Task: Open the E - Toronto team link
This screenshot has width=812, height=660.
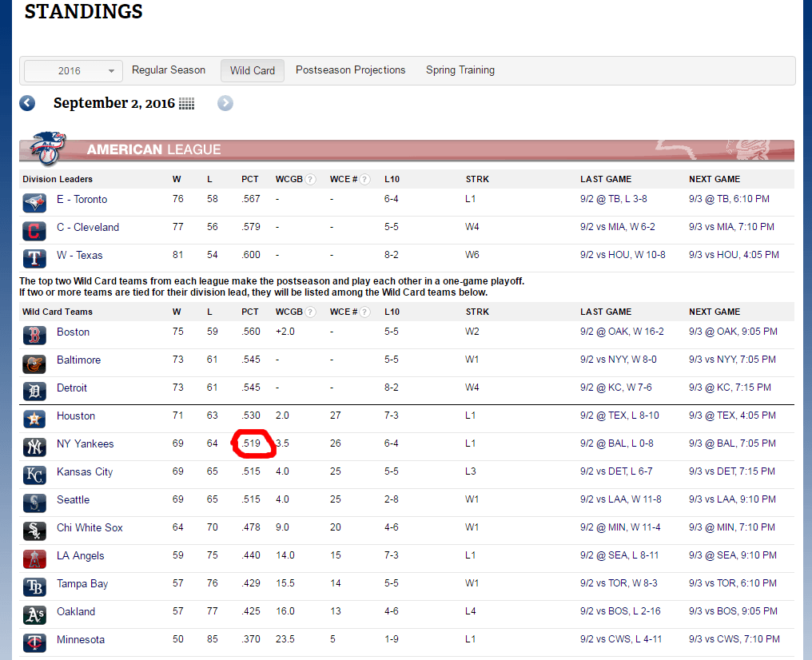Action: click(x=82, y=199)
